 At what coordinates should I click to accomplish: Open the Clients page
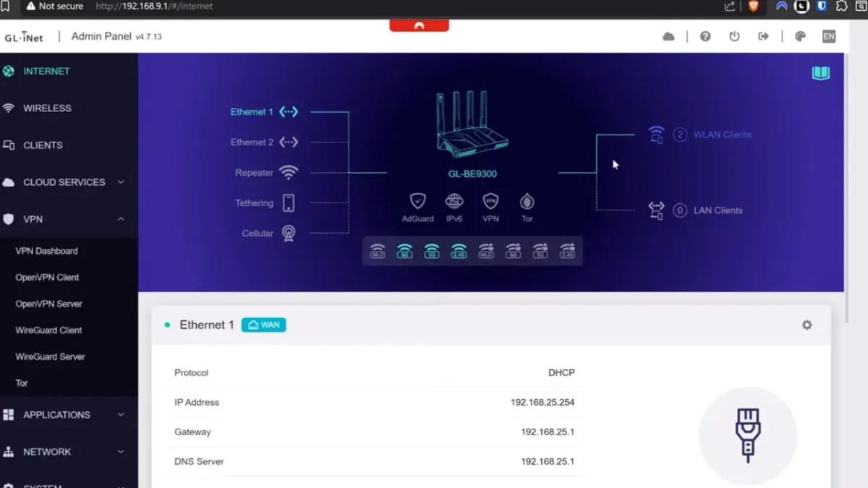tap(43, 145)
